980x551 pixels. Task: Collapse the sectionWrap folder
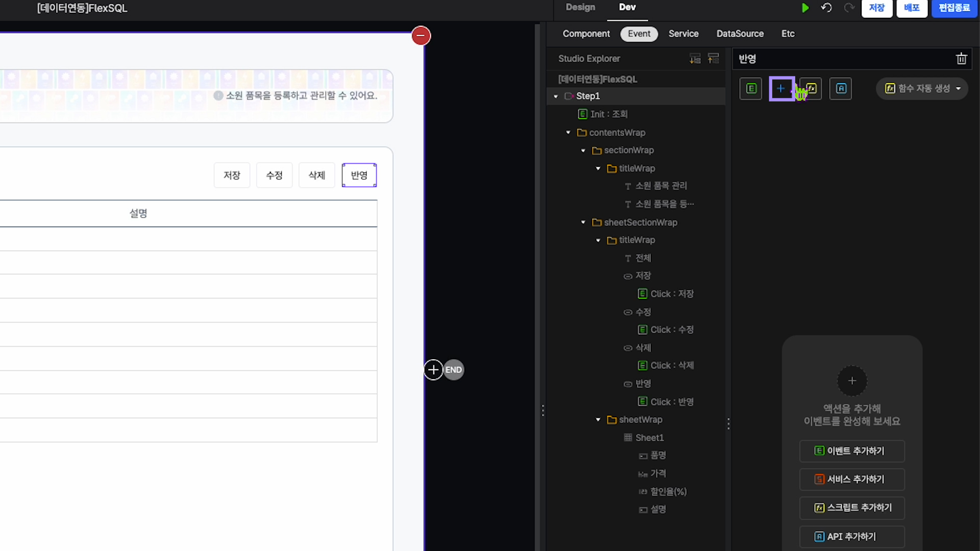click(x=583, y=151)
